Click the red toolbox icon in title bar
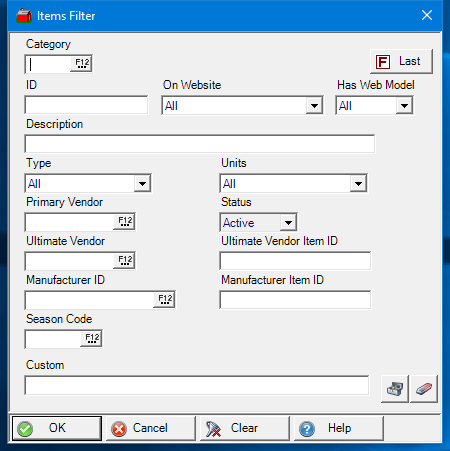This screenshot has height=451, width=450. pyautogui.click(x=24, y=16)
